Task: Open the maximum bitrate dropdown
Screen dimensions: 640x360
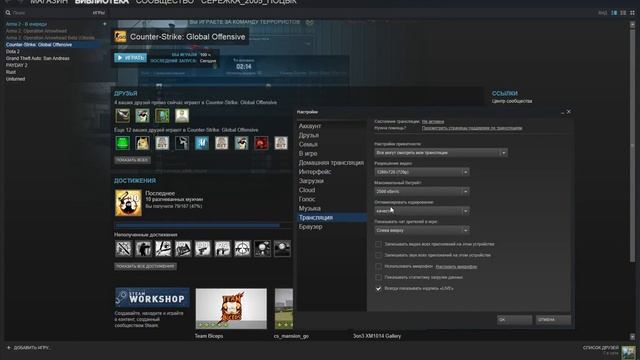Action: 422,191
